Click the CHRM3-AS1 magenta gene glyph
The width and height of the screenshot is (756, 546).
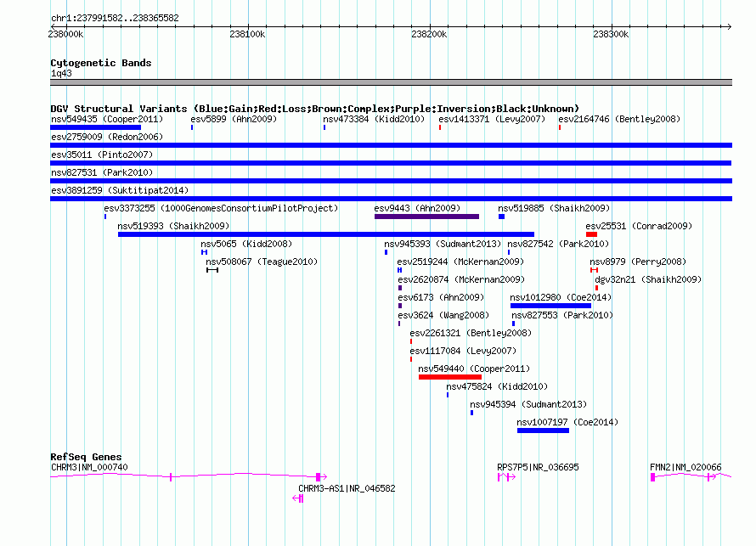(x=298, y=498)
